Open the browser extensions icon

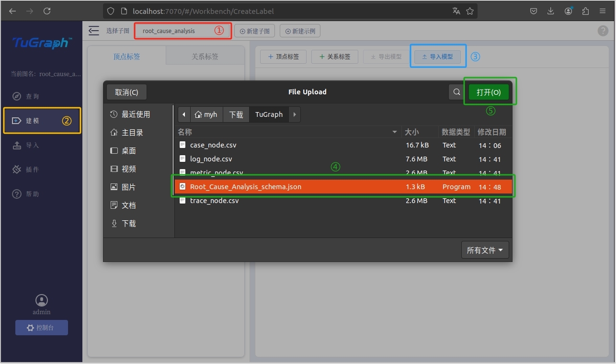point(585,11)
